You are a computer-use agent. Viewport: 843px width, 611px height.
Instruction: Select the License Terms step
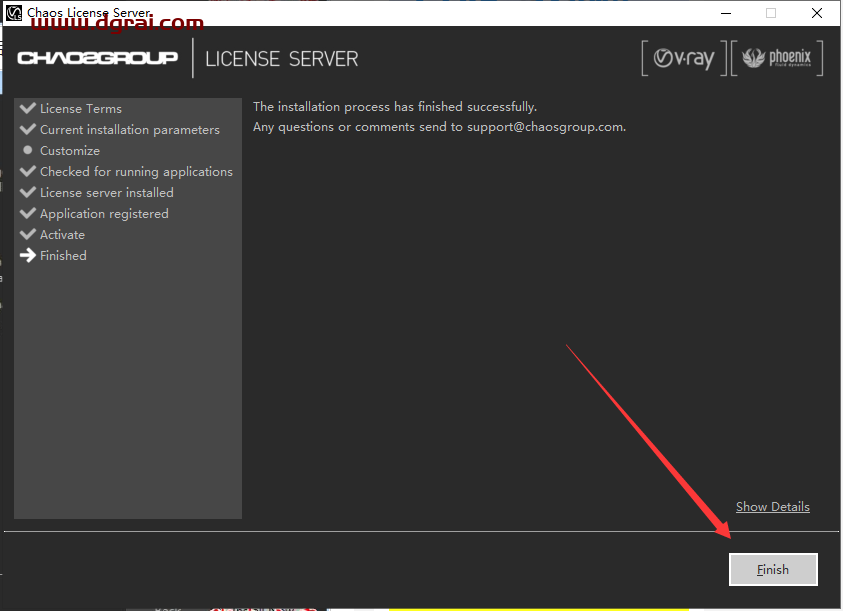pos(81,109)
